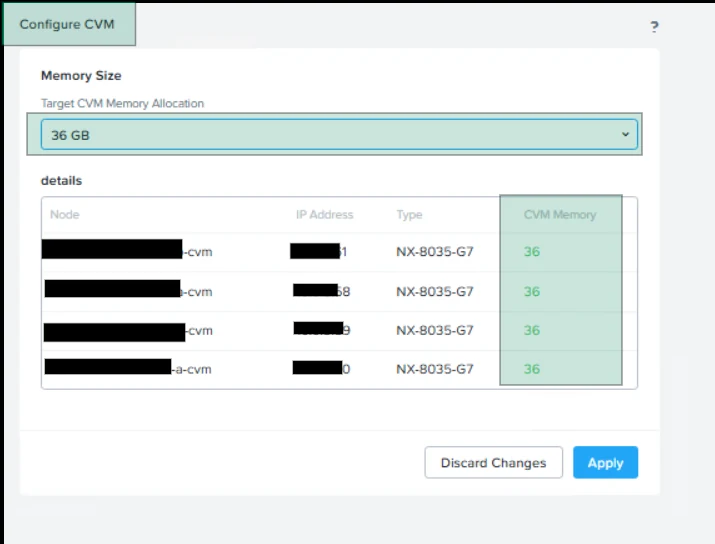The height and width of the screenshot is (544, 715).
Task: Select the node row with IP ending in 68
Action: click(339, 291)
